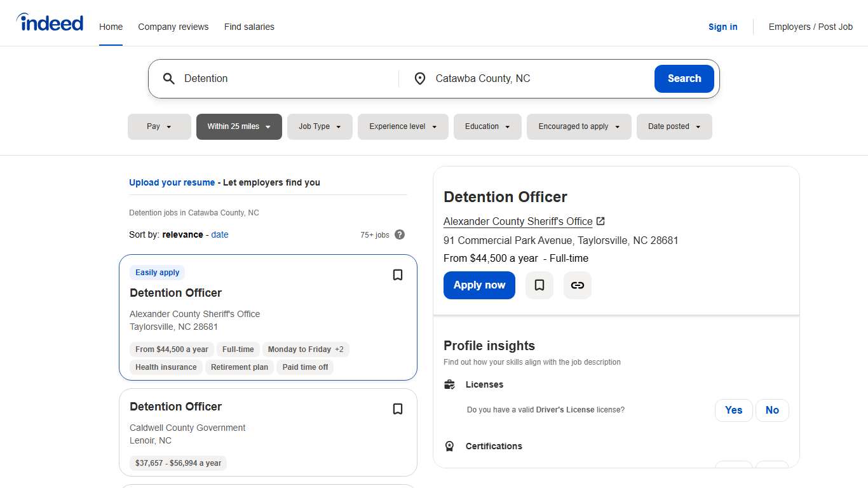Open the Upload your resume link
The image size is (868, 488).
pyautogui.click(x=172, y=182)
